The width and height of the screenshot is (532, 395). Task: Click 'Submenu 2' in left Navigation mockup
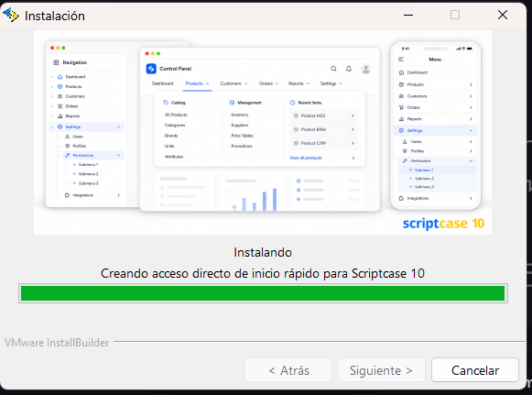[88, 174]
